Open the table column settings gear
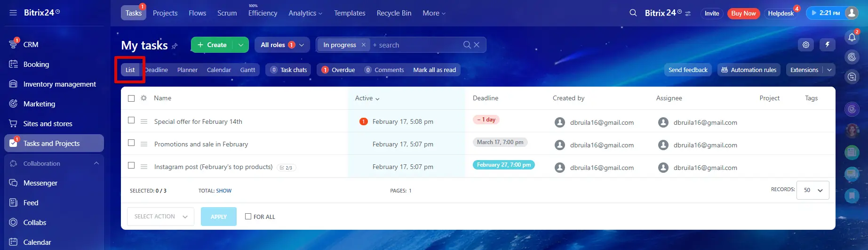868x250 pixels. [x=143, y=98]
